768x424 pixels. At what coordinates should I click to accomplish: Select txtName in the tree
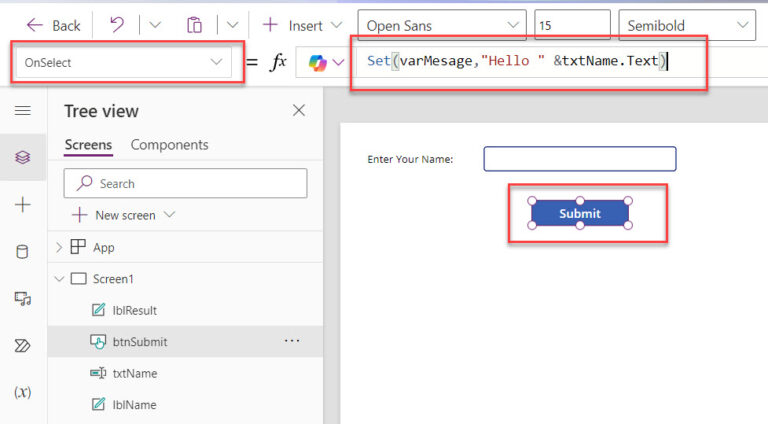tap(135, 373)
